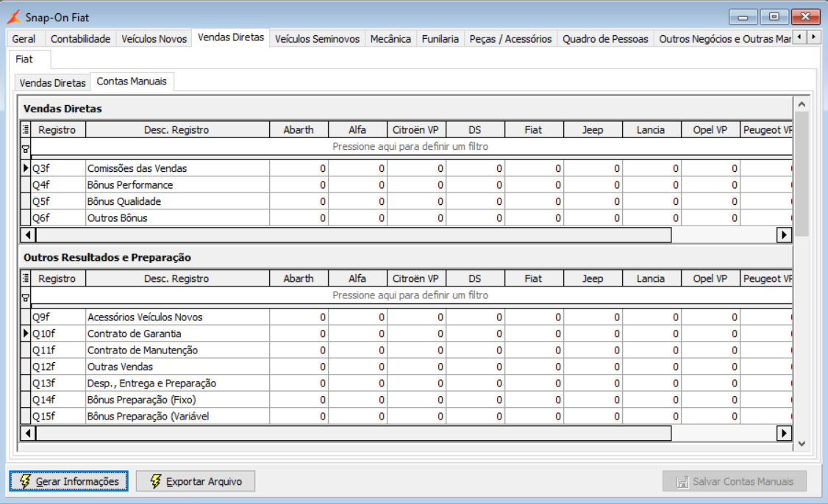Click left arrow of Vendas Diretas horizontal scrollbar
Viewport: 828px width, 504px height.
pyautogui.click(x=28, y=235)
